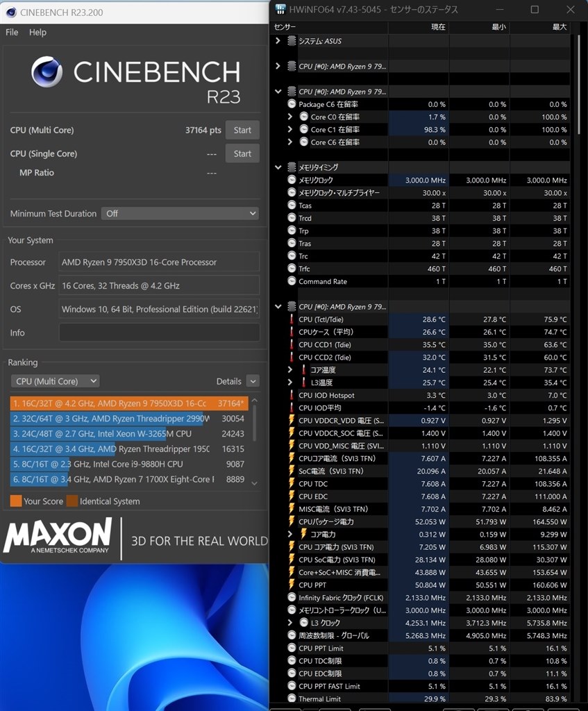The height and width of the screenshot is (711, 588).
Task: Expand the L3 クロック row
Action: (x=290, y=623)
